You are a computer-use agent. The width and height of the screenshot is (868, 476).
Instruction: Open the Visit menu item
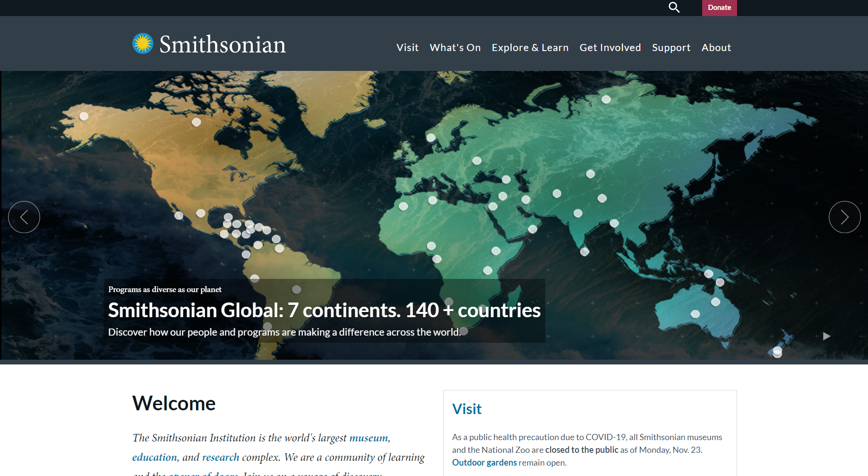[x=407, y=48]
